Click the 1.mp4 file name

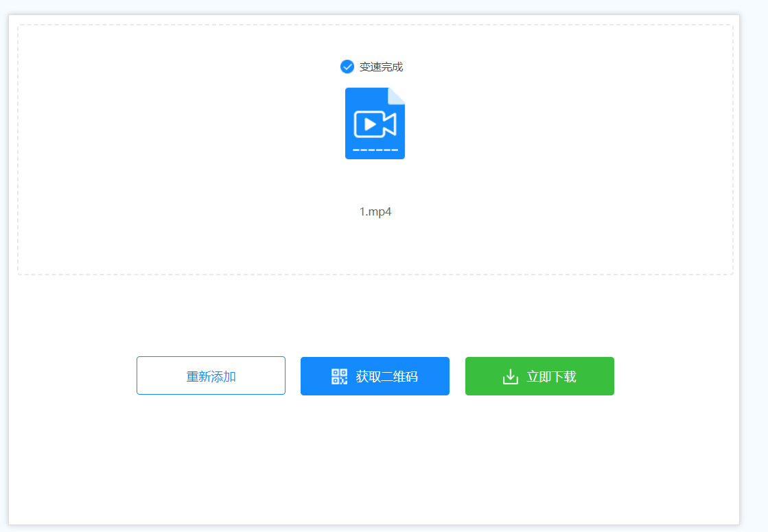[x=375, y=211]
